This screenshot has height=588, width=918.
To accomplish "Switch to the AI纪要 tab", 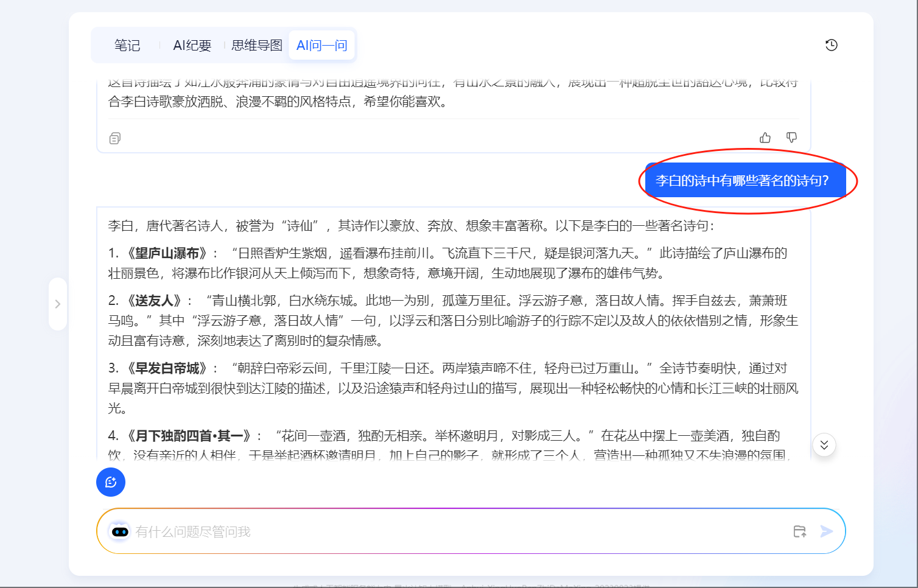I will click(192, 46).
